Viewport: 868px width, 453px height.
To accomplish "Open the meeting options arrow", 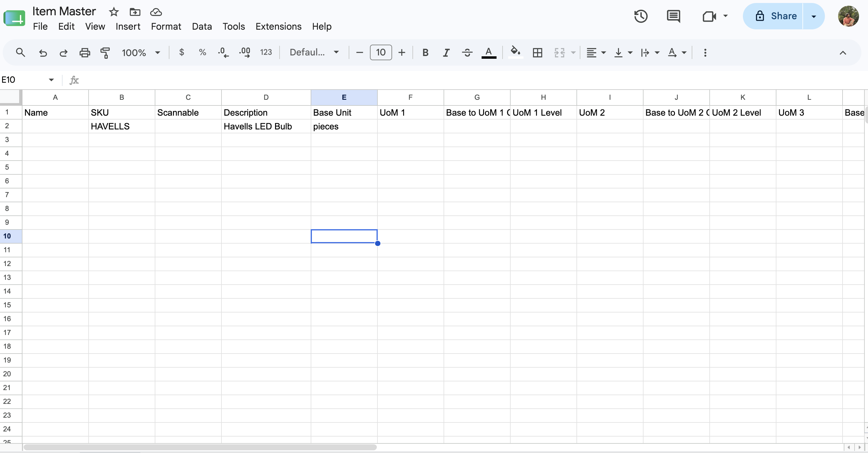I will click(726, 16).
